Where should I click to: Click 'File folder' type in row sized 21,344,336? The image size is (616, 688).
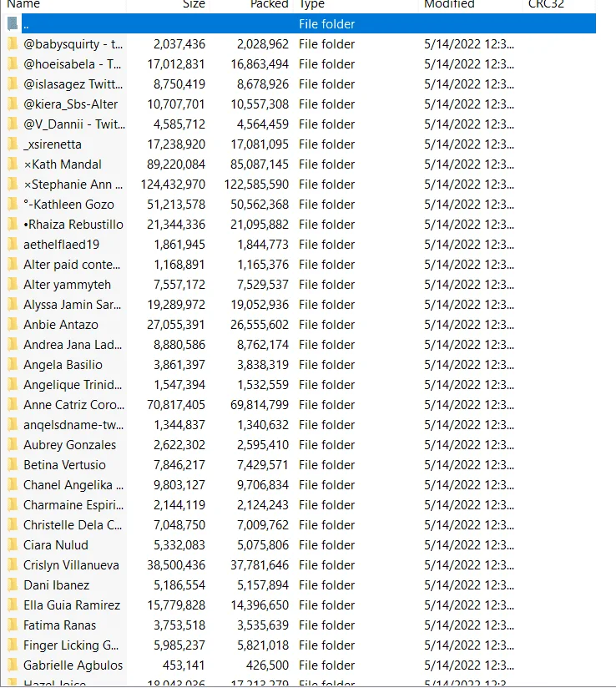(327, 225)
